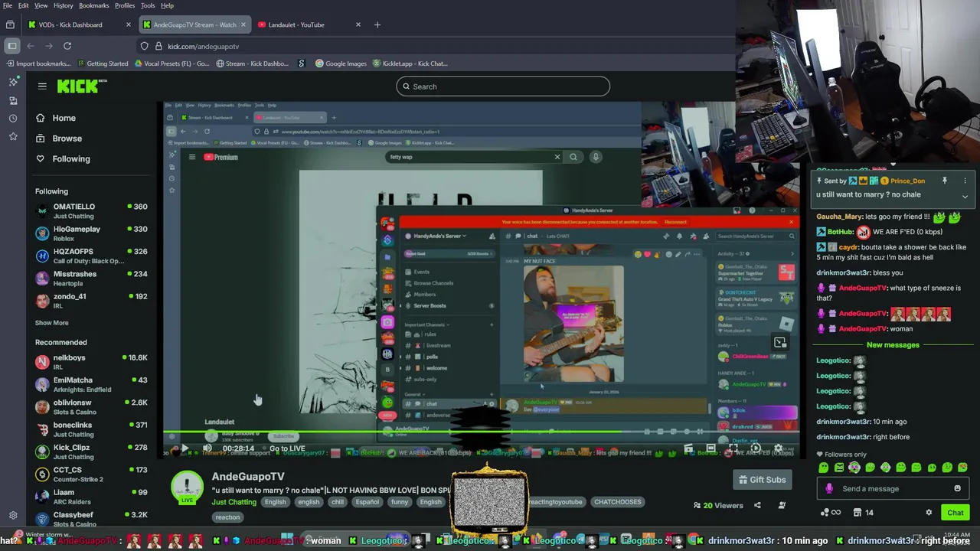
Task: Open the File menu
Action: click(7, 5)
